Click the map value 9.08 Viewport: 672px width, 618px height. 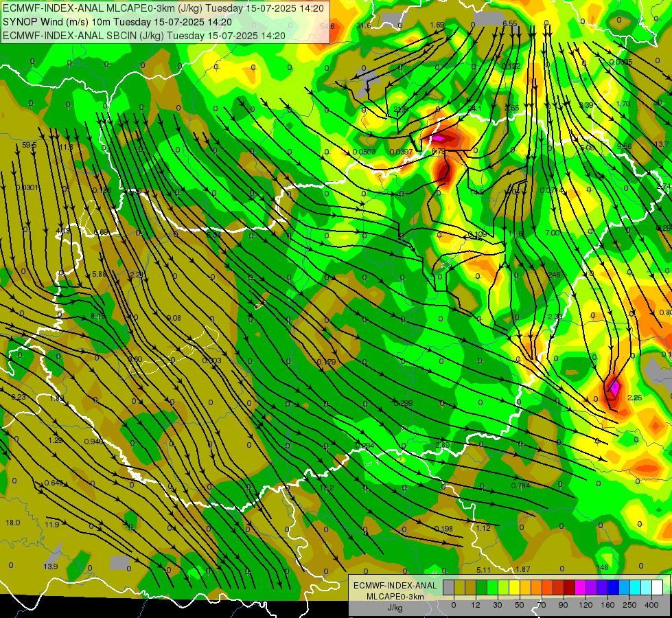(174, 318)
